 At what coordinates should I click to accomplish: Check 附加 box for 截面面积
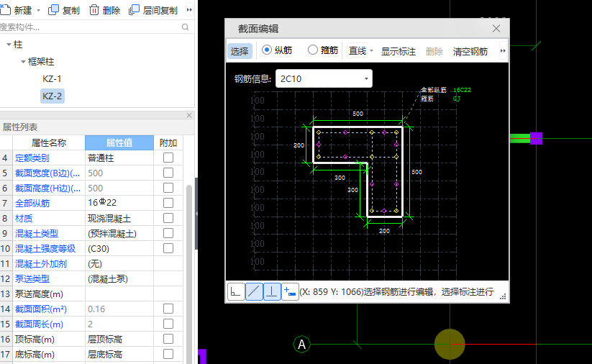pos(168,309)
